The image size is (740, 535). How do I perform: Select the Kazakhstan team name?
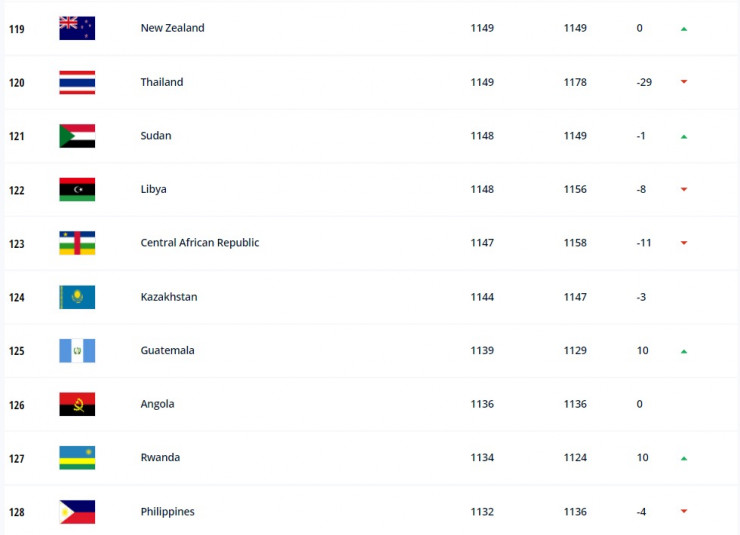(x=168, y=297)
